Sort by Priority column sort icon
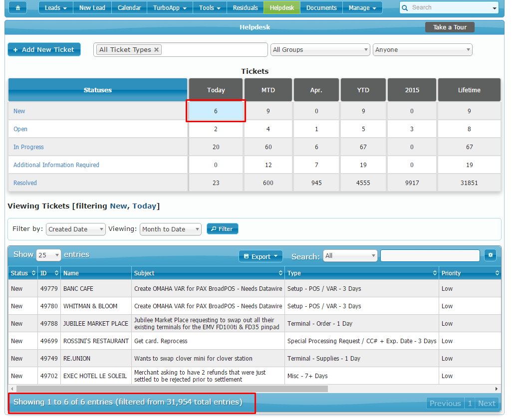529x420 pixels. point(497,273)
